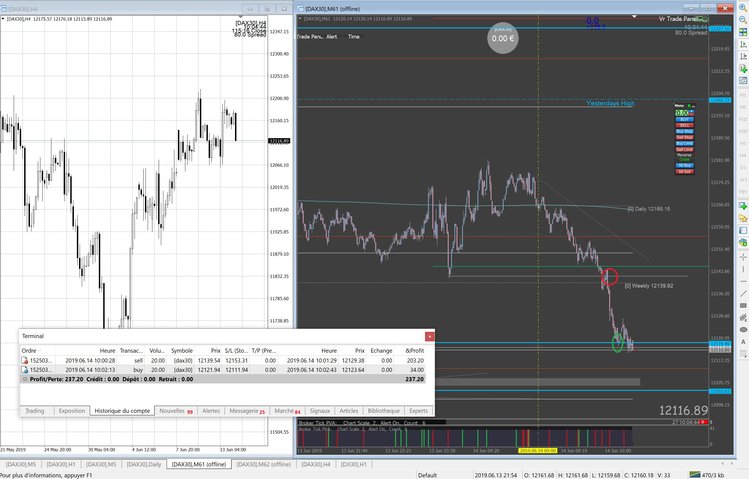Image resolution: width=749 pixels, height=479 pixels.
Task: Open the Default profile selector in the status bar
Action: [x=427, y=476]
